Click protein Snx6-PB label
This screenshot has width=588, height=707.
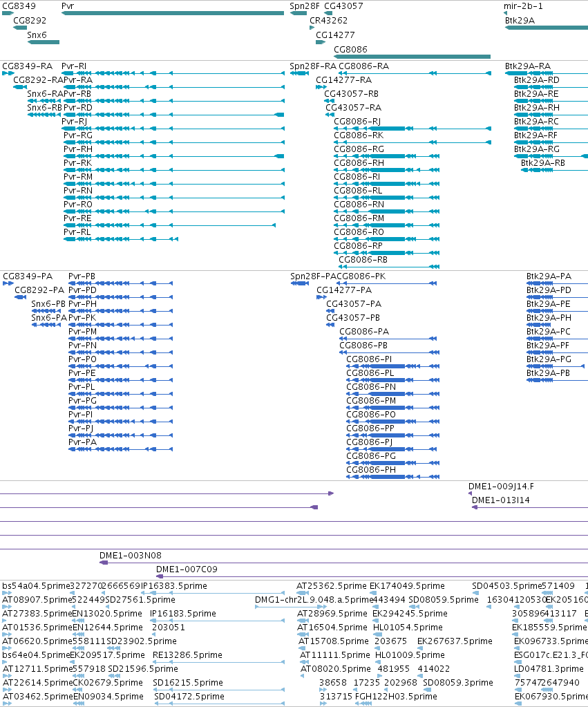point(48,304)
